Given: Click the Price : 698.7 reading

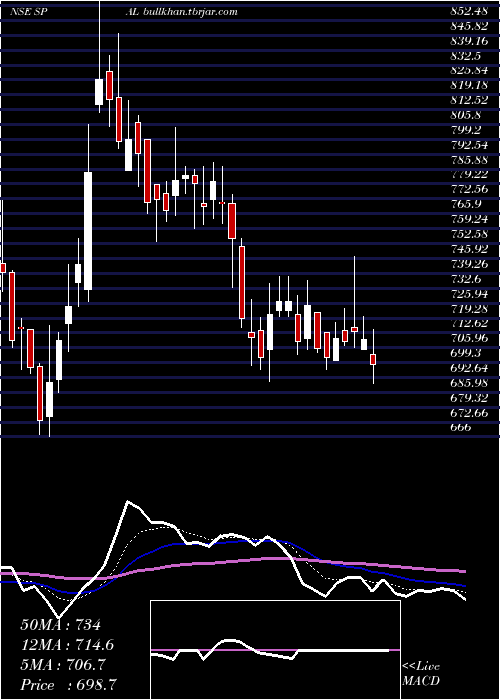Looking at the screenshot, I should pos(69,685).
